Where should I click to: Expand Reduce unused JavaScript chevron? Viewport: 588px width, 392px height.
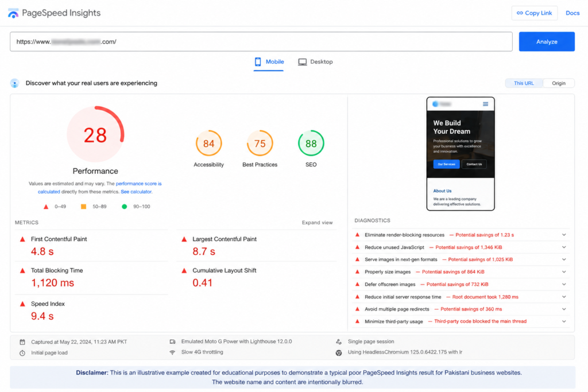coord(564,247)
